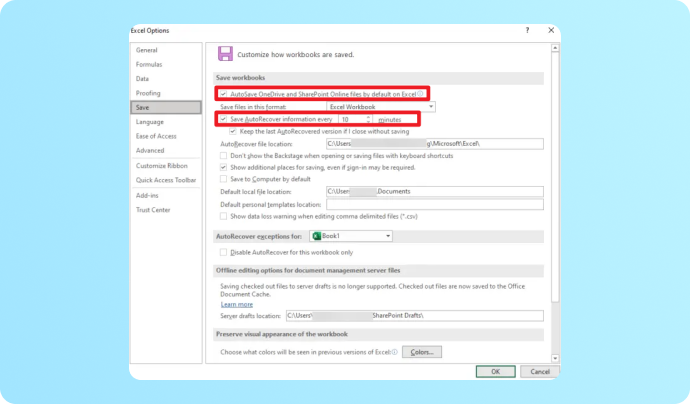This screenshot has height=404, width=690.
Task: Select the Save category
Action: click(166, 107)
